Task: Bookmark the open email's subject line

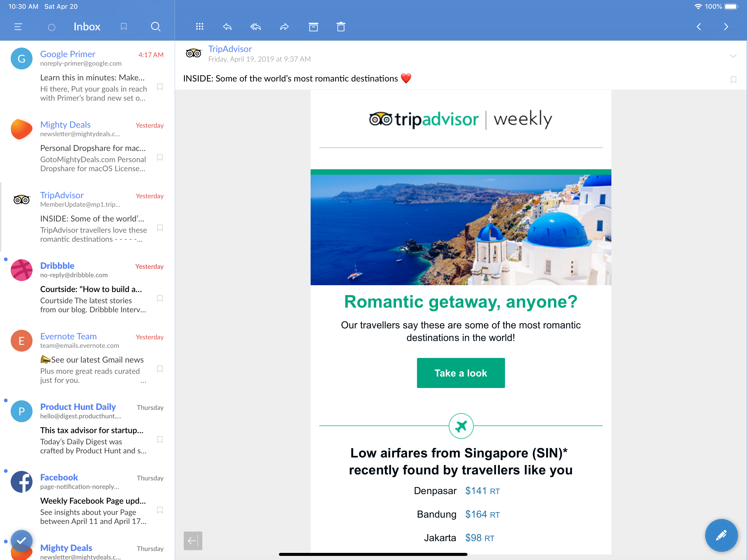Action: coord(733,80)
